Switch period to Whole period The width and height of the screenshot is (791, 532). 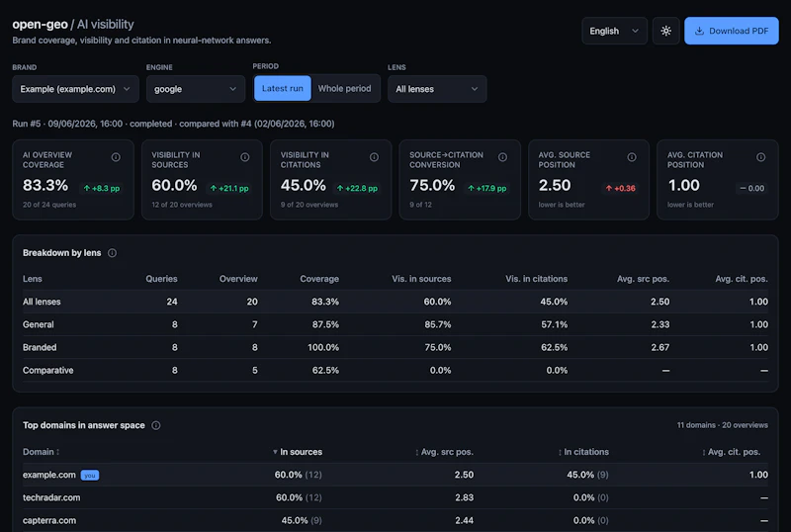tap(344, 88)
